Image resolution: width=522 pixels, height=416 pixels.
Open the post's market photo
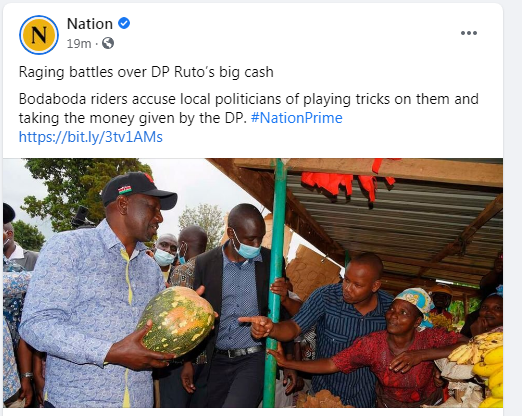coord(253,283)
